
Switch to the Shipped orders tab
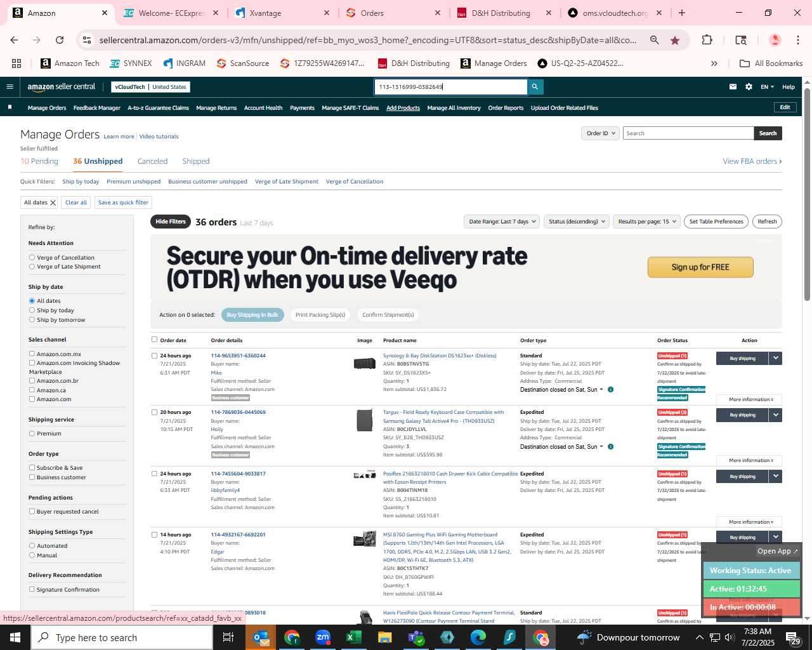pos(195,161)
